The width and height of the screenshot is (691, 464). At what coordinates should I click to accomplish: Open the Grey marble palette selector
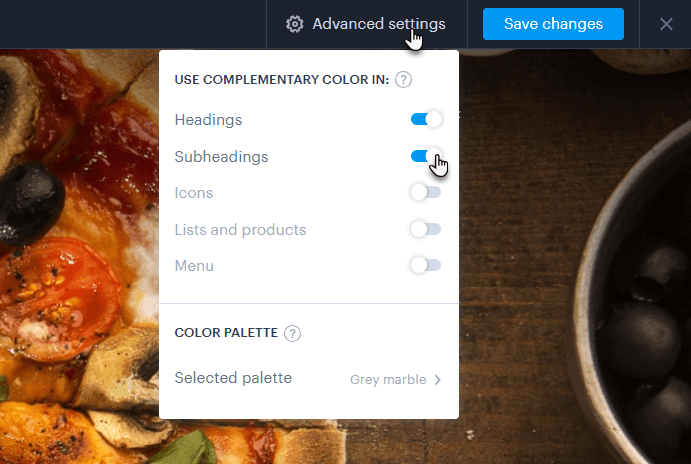(388, 380)
